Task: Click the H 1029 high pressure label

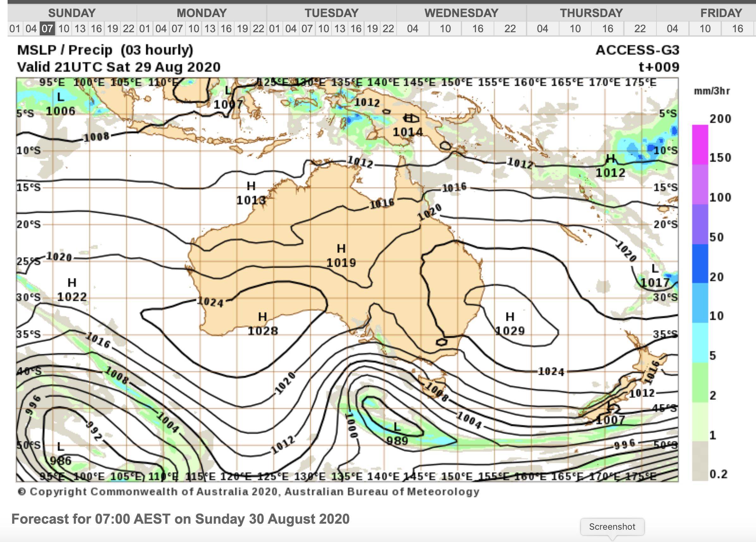Action: pos(510,323)
